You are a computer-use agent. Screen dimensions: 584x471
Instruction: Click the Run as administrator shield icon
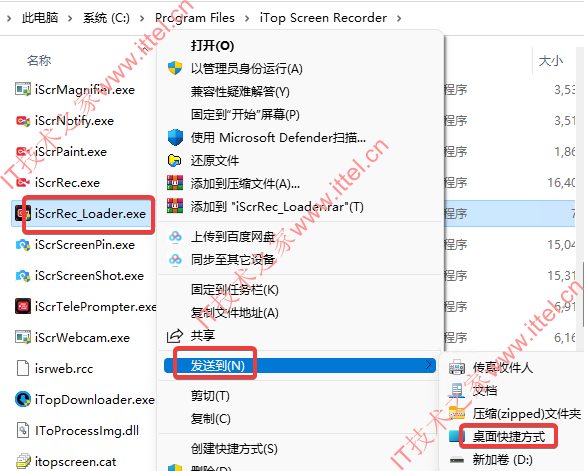coord(175,69)
